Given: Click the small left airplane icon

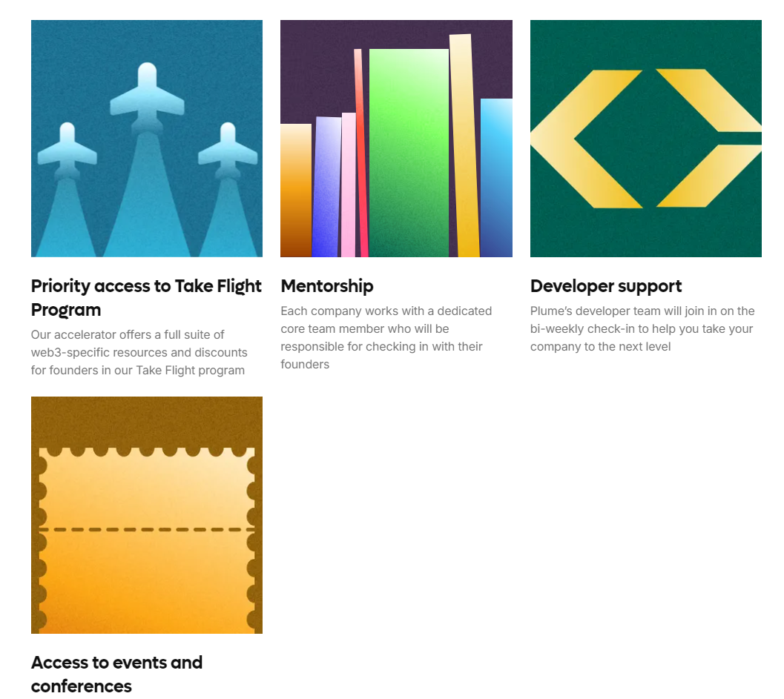Looking at the screenshot, I should (67, 150).
